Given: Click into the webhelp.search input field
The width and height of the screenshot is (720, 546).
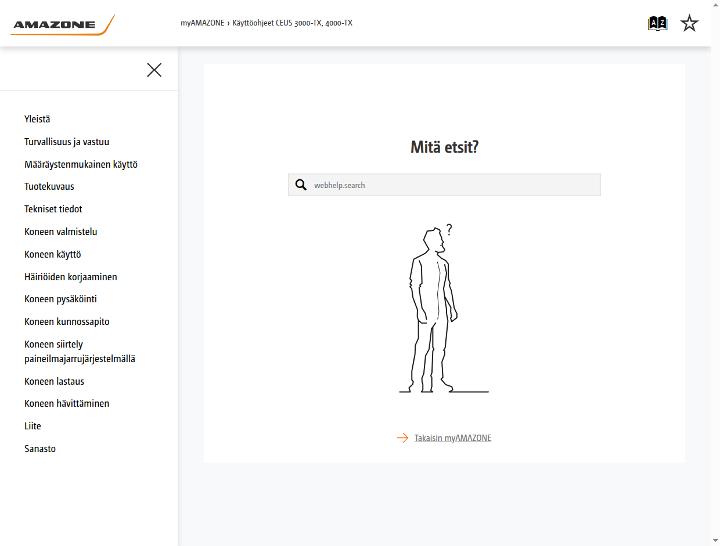Looking at the screenshot, I should coord(444,185).
